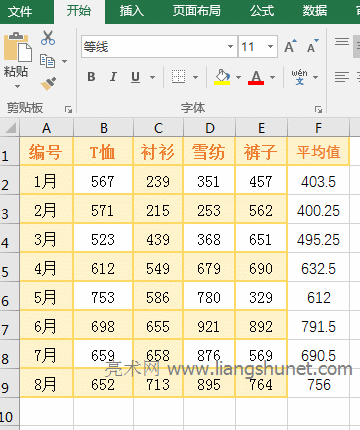Image resolution: width=360 pixels, height=430 pixels.
Task: Decrease font size with small A
Action: pos(312,46)
